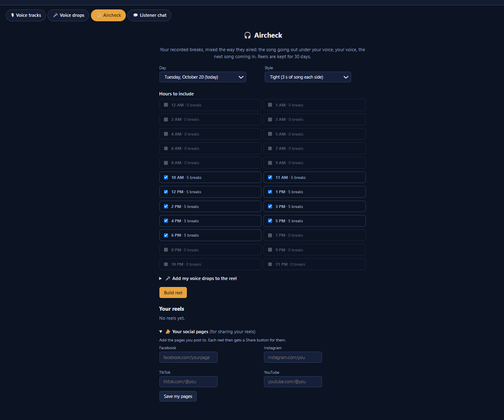Deselect the 2 PM hour checkbox
504x420 pixels.
tap(166, 206)
